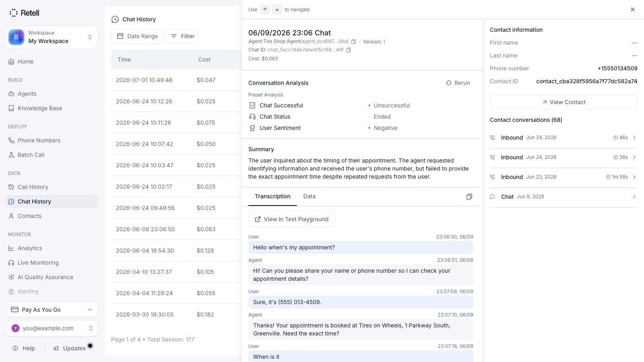Viewport: 644px width, 362px height.
Task: Click the workspace avatar R icon
Action: point(17,37)
